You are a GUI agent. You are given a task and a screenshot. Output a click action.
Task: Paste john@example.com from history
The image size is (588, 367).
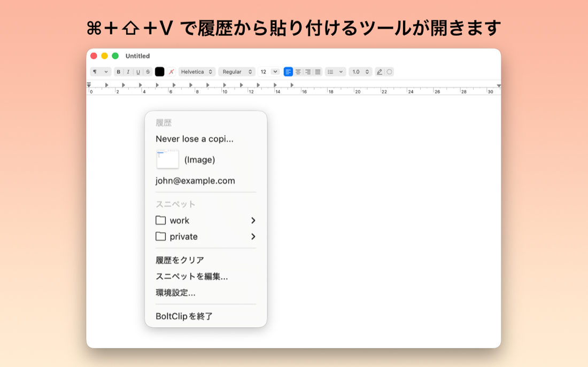click(x=206, y=181)
